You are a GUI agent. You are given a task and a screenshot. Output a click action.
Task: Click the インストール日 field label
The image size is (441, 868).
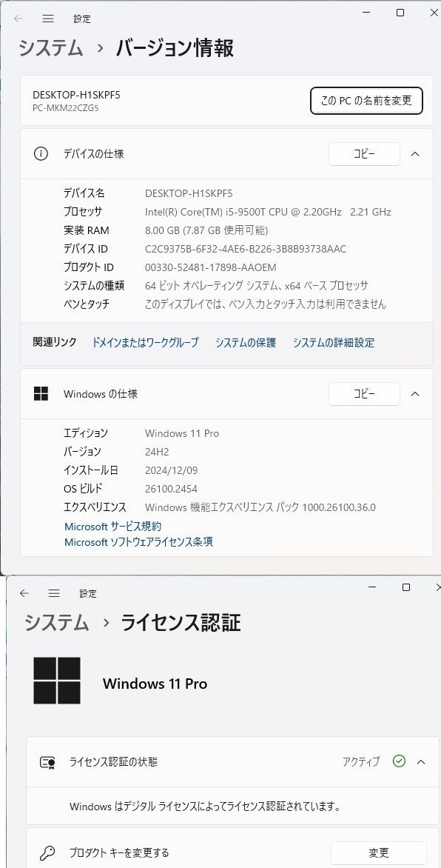pyautogui.click(x=91, y=470)
